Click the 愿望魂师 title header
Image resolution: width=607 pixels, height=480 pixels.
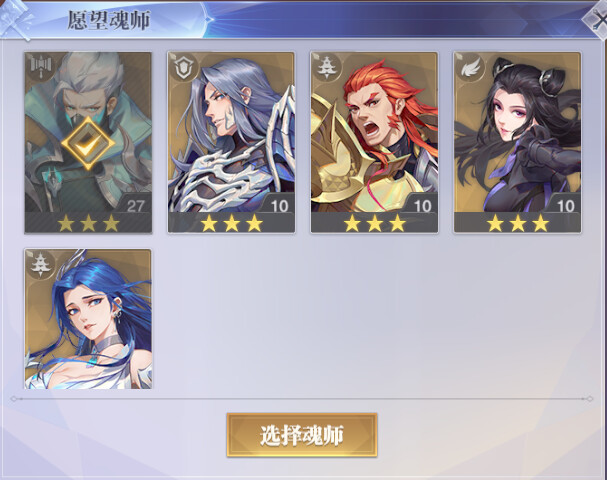109,20
